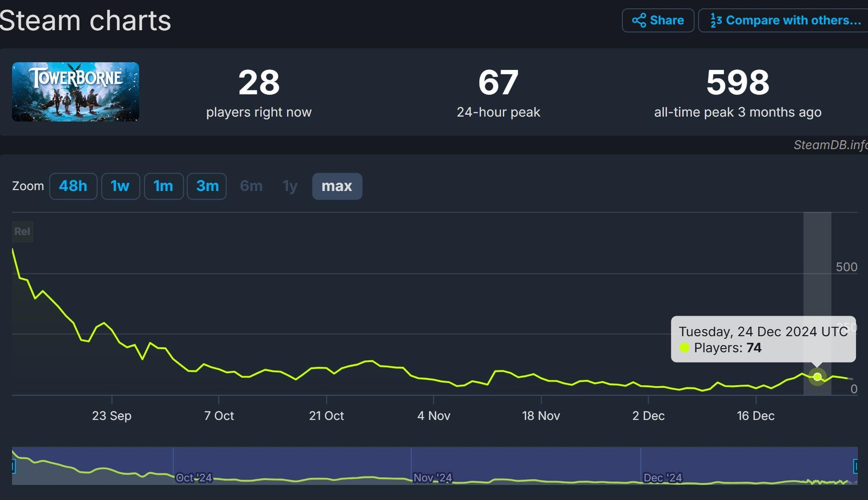Select the 48h zoom range
The height and width of the screenshot is (500, 868).
pos(73,186)
